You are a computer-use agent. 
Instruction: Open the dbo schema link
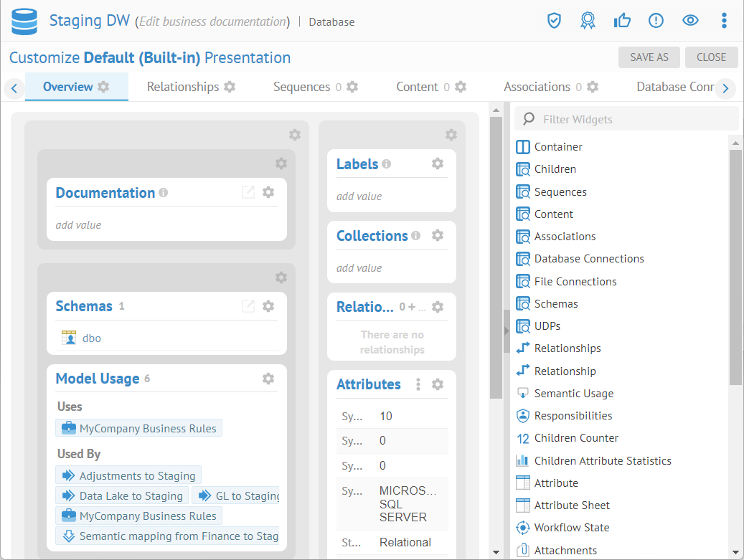click(x=91, y=338)
